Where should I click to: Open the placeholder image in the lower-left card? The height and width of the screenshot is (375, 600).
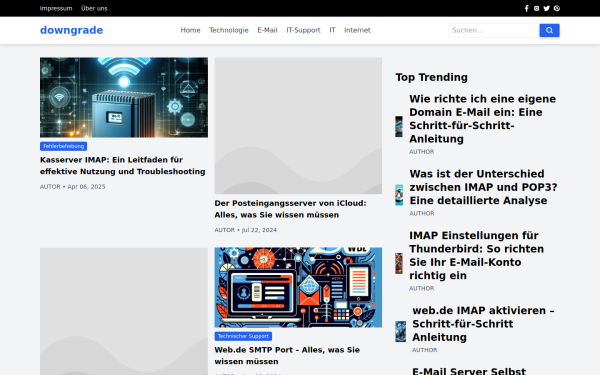(124, 311)
